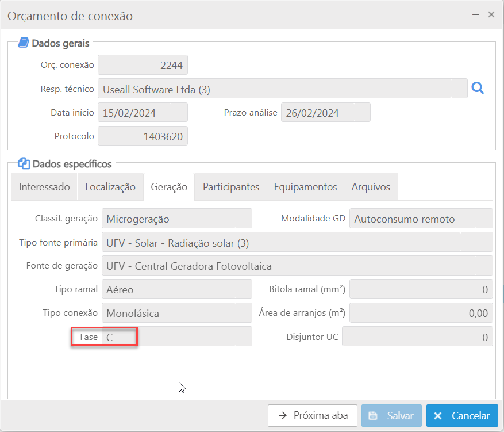Click the Protocolo field 1403620

point(143,136)
